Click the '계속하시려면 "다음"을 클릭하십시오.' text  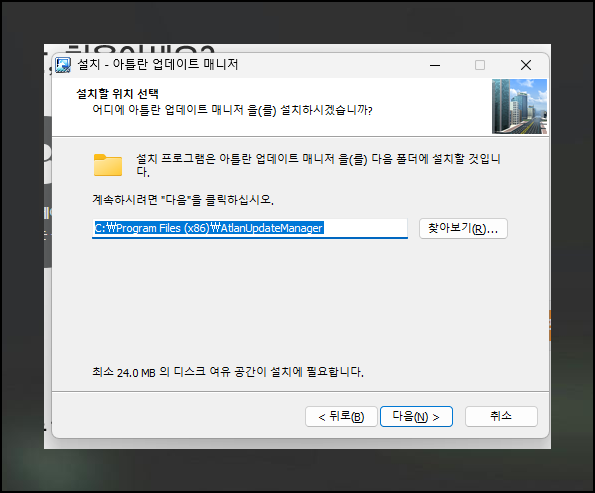(183, 200)
